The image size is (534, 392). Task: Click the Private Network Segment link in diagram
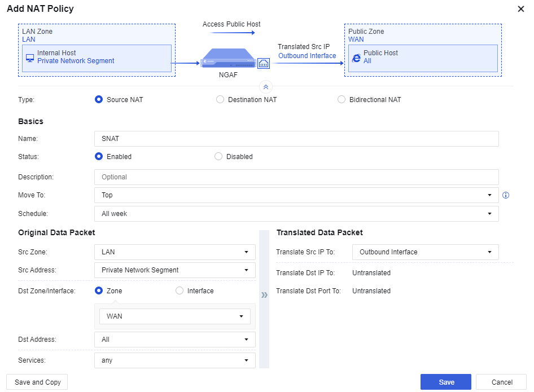(76, 61)
